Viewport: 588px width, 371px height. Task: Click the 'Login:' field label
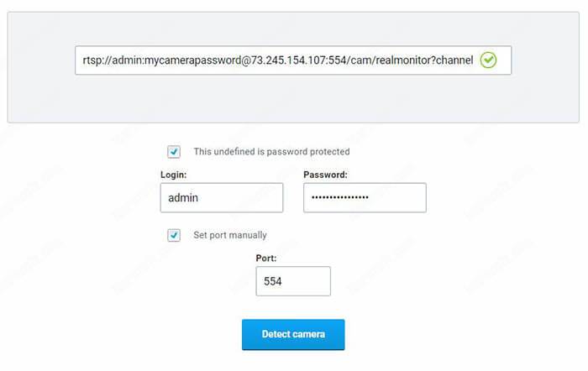click(173, 175)
